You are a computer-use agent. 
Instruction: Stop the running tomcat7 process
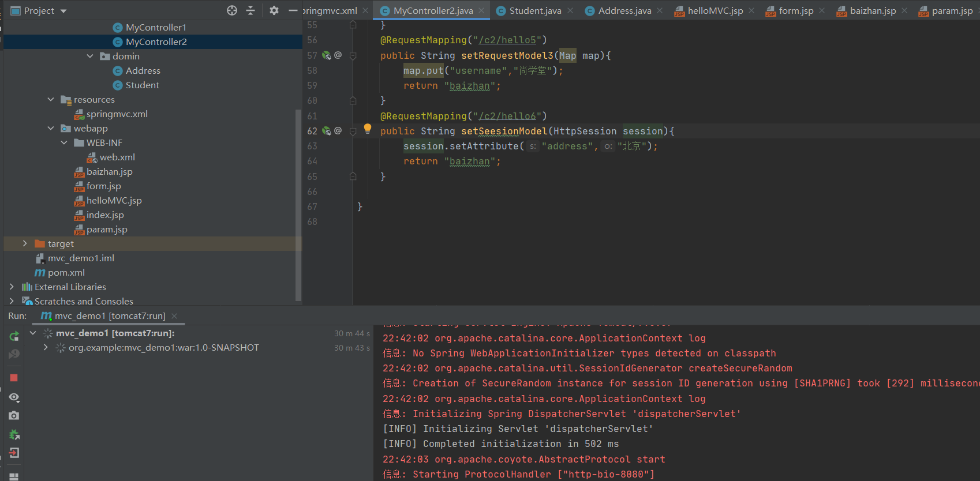14,378
